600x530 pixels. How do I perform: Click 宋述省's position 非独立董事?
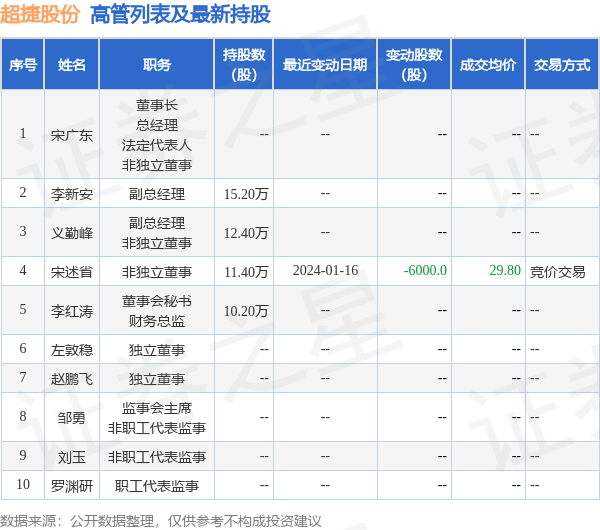157,272
